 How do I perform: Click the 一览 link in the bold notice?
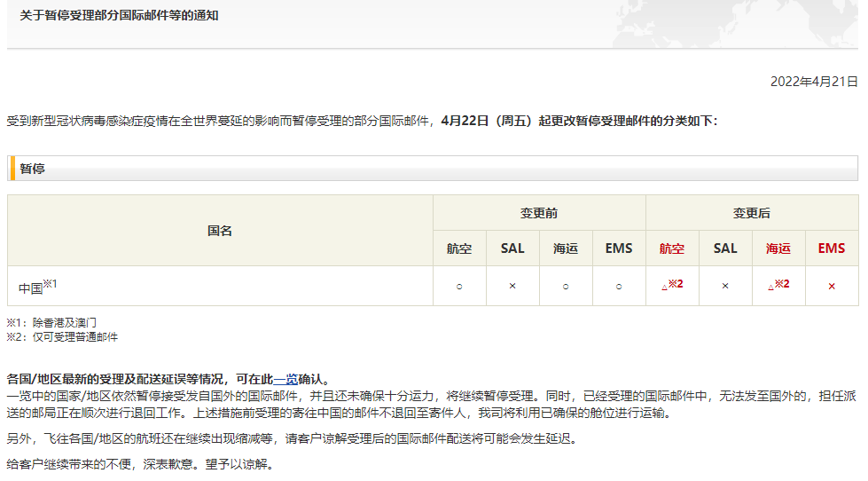click(285, 378)
